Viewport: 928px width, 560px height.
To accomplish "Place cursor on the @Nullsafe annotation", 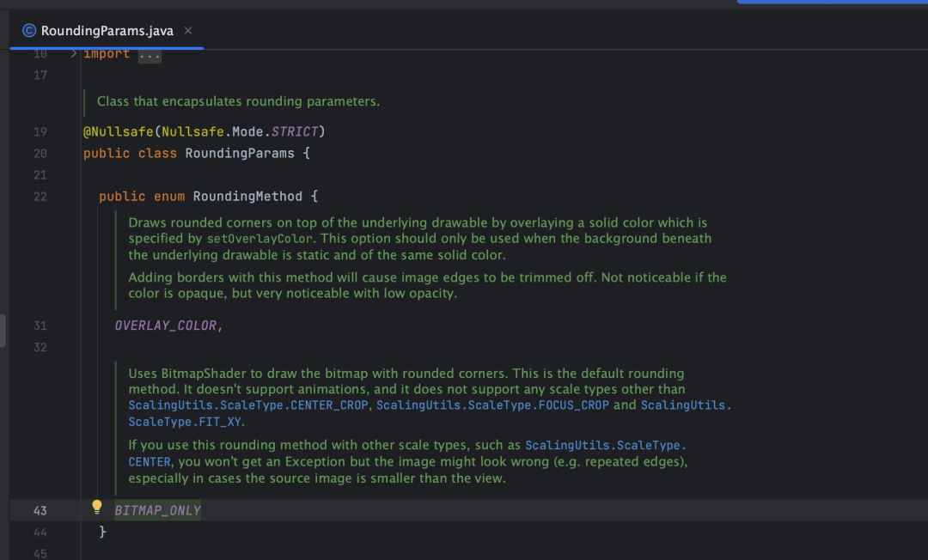I will [119, 132].
